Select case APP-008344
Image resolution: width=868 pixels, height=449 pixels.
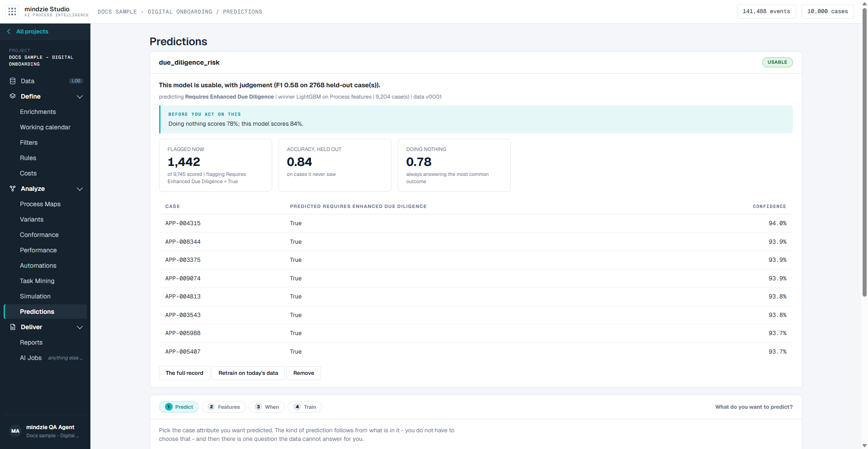pyautogui.click(x=183, y=242)
